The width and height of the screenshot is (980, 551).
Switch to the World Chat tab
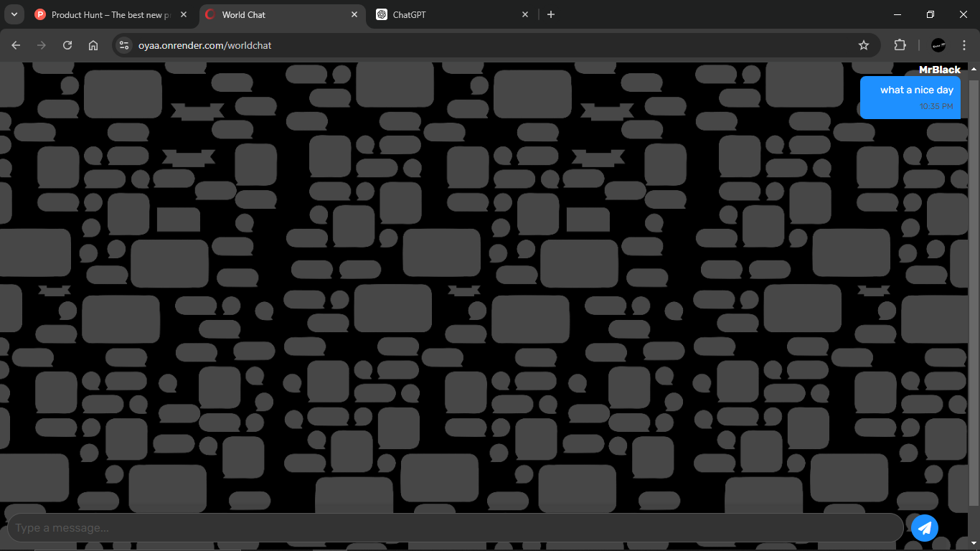tap(281, 14)
